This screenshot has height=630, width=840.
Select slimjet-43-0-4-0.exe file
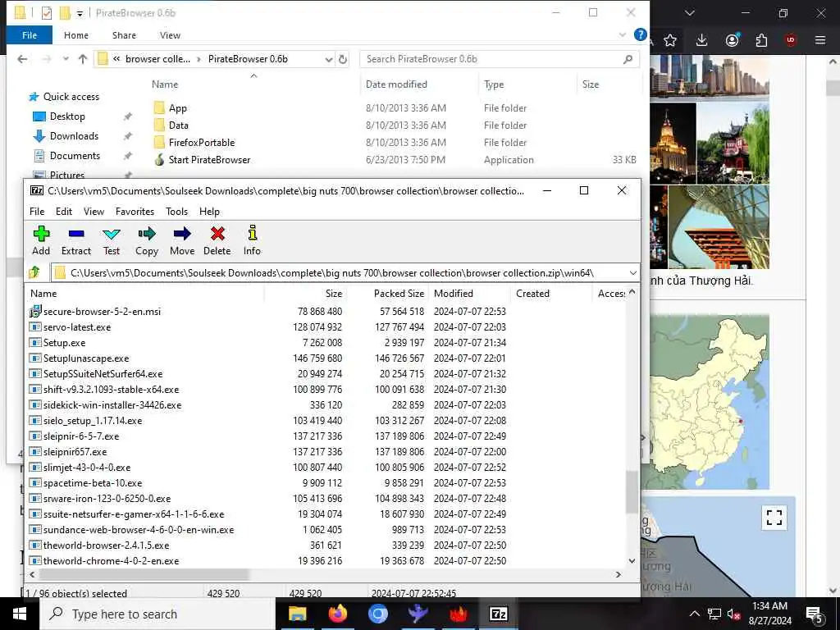pyautogui.click(x=87, y=467)
